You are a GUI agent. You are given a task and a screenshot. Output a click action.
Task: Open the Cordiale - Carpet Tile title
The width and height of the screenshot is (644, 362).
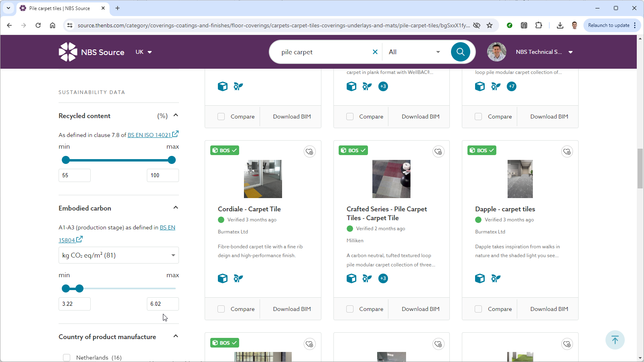249,209
